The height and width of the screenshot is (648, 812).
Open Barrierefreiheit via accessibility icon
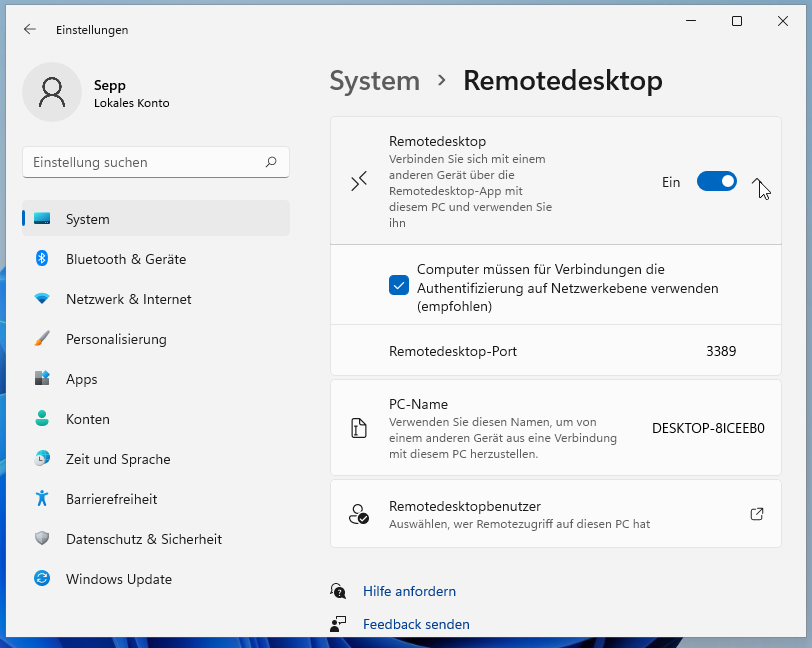[x=42, y=498]
